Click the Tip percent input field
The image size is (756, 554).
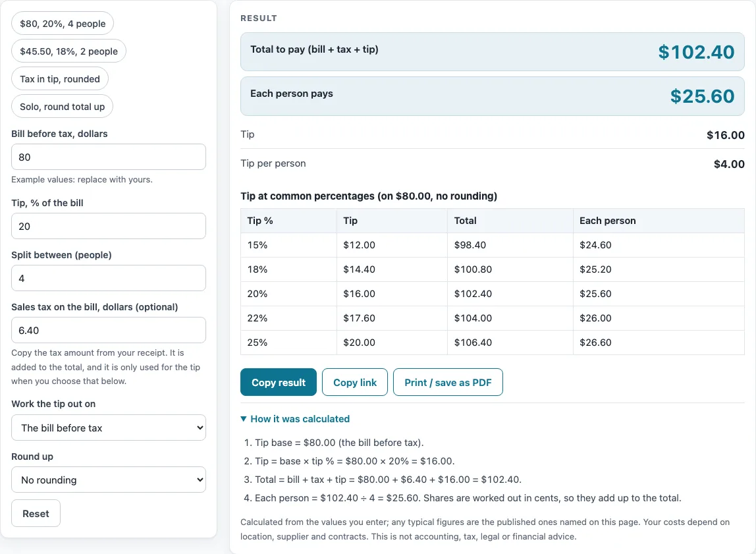109,226
